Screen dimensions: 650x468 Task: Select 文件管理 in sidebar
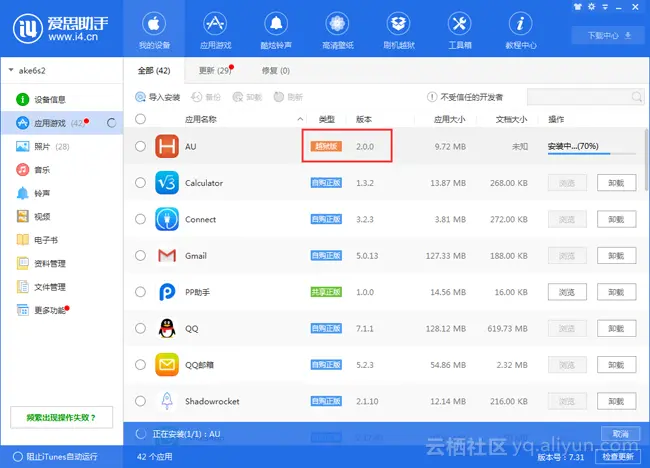point(62,287)
